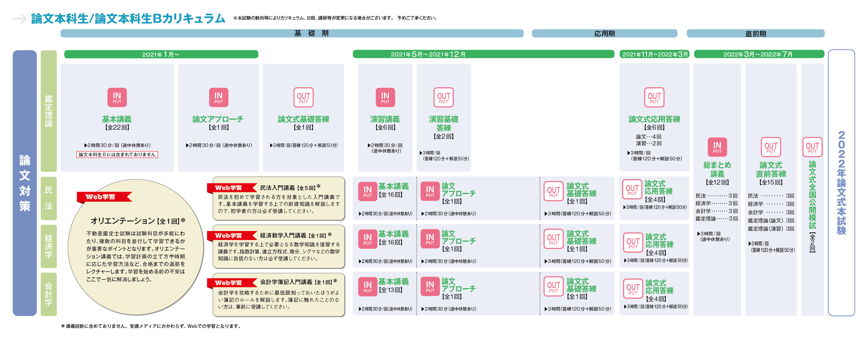Click the 2022年論文式本試験 box
The height and width of the screenshot is (341, 868).
[841, 183]
